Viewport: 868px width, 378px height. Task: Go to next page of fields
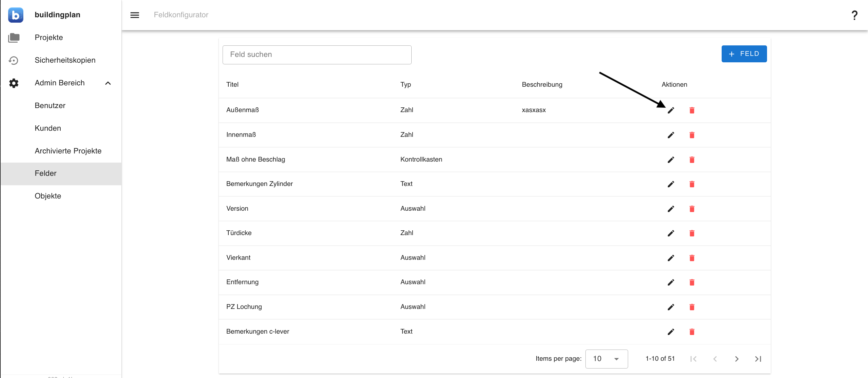(x=737, y=359)
